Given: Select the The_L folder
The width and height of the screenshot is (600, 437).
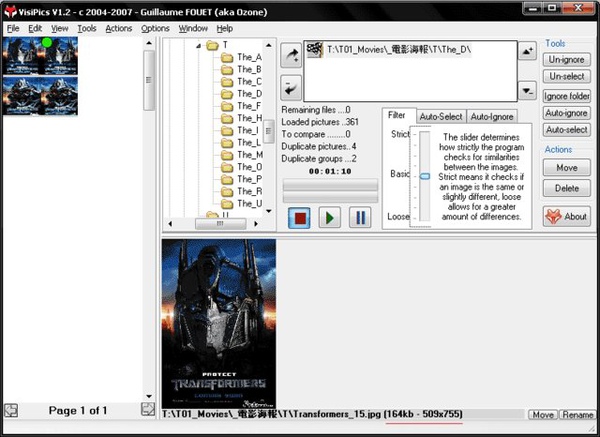Looking at the screenshot, I should (x=242, y=143).
